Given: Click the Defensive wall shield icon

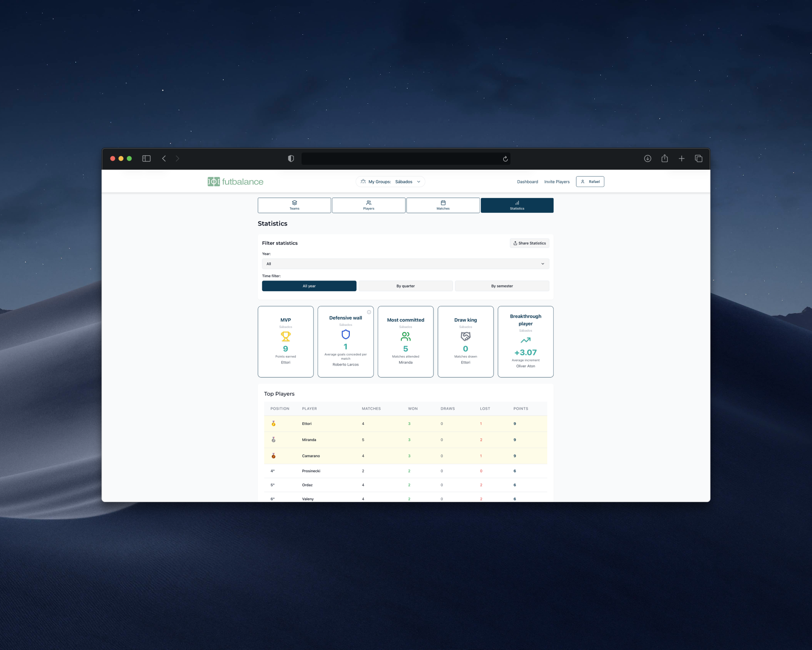Looking at the screenshot, I should coord(346,334).
